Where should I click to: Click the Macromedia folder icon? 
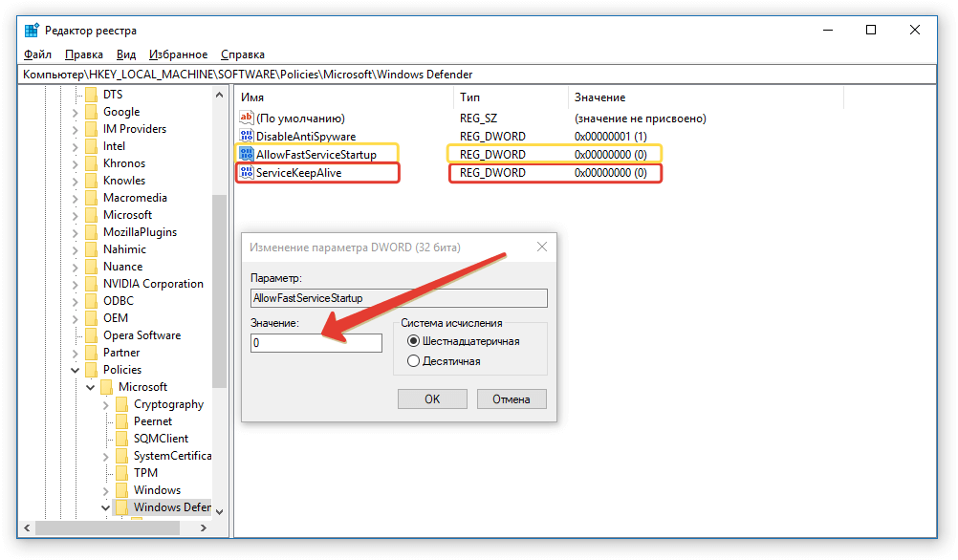91,197
